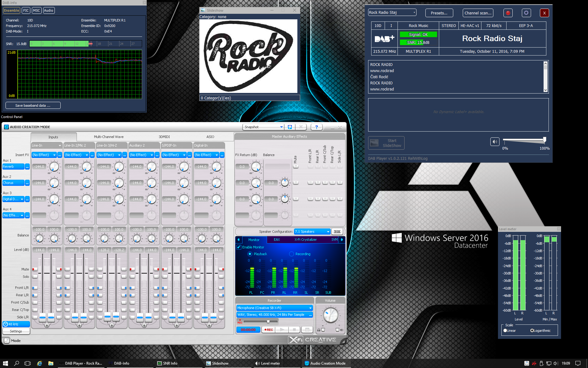The image size is (588, 368).
Task: Switch to the Multi-Channel Wave tab
Action: point(109,137)
